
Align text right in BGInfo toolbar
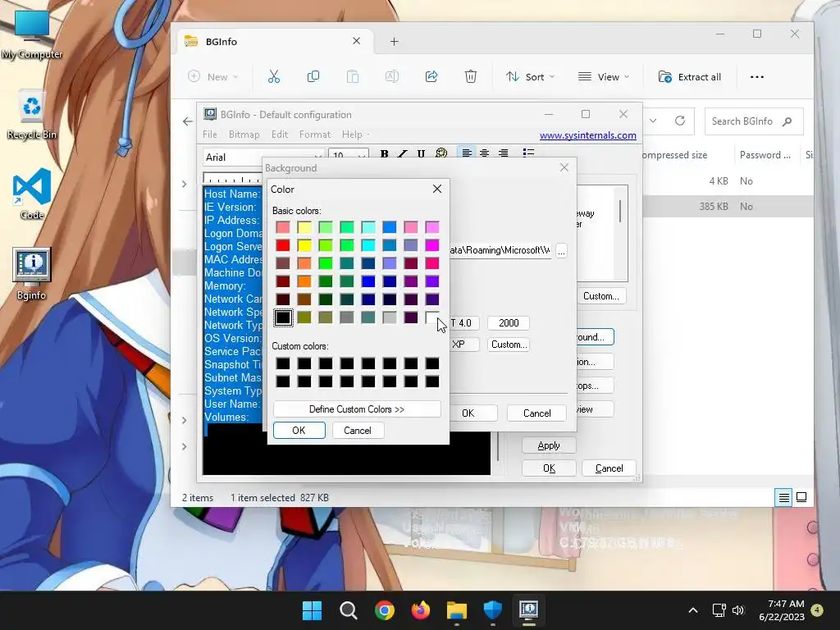(503, 153)
